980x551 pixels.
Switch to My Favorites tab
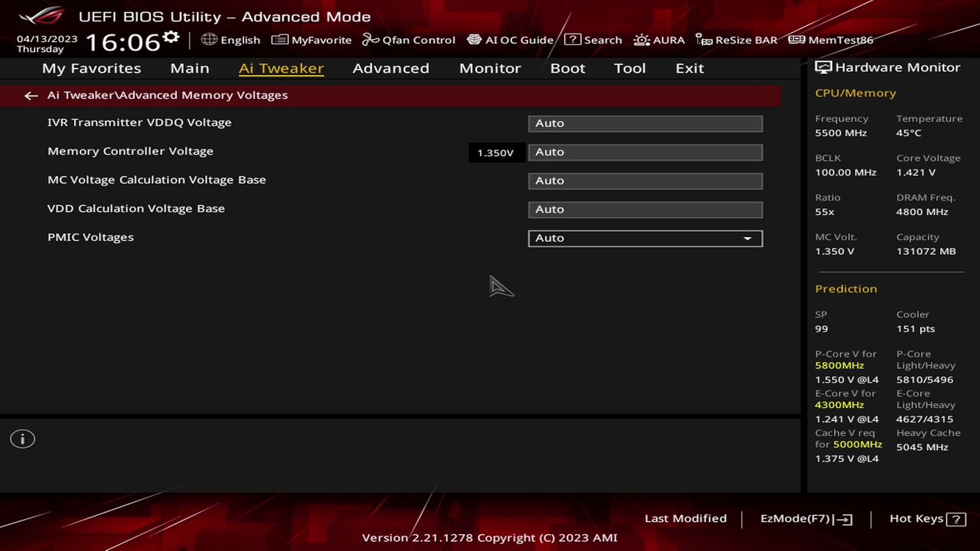pyautogui.click(x=92, y=68)
